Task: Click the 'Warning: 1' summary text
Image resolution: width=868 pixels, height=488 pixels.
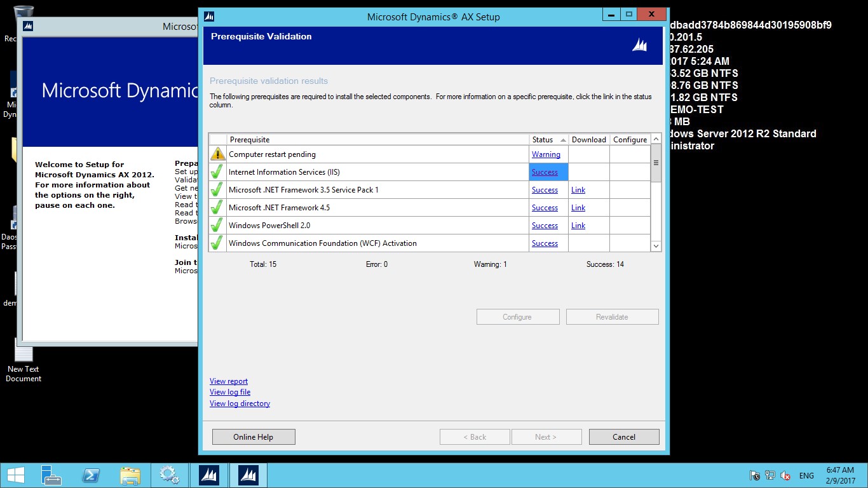Action: [x=490, y=264]
